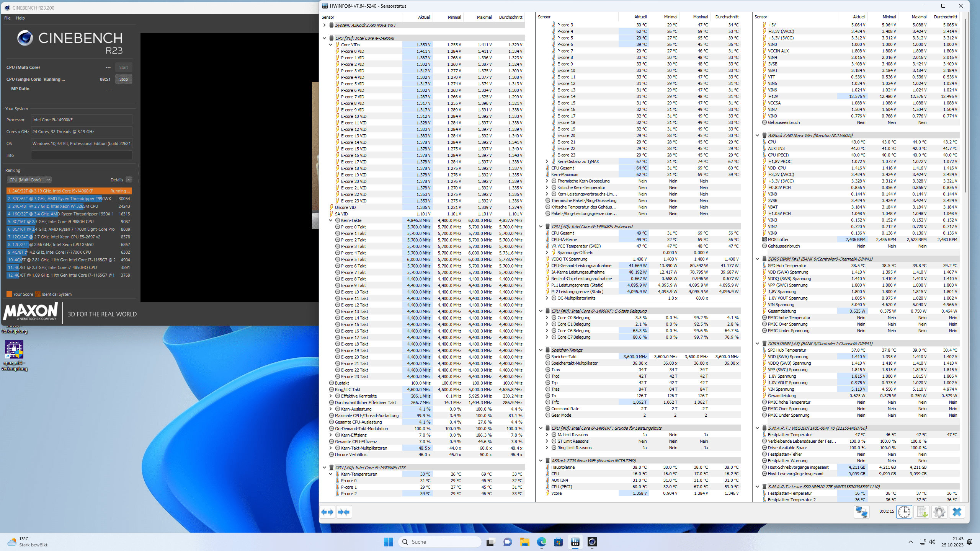The height and width of the screenshot is (551, 980).
Task: Open the File menu in Cinebench
Action: click(x=7, y=18)
